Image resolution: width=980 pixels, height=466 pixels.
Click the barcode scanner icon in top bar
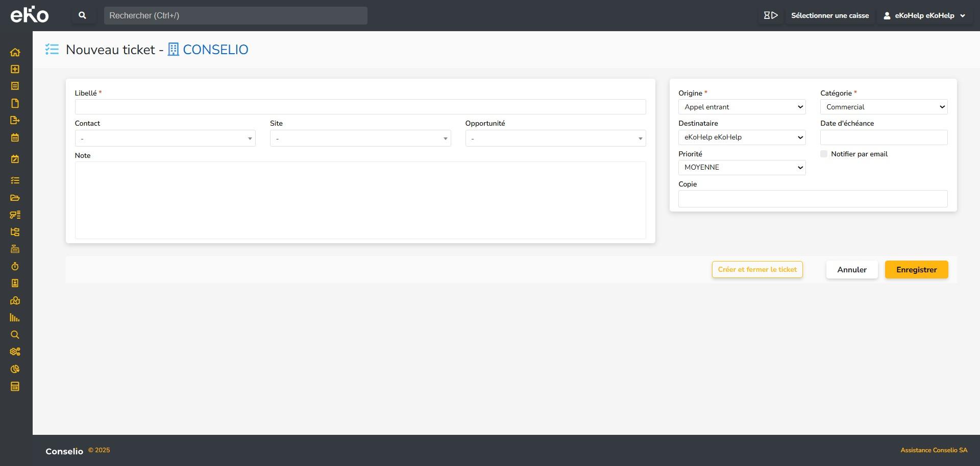pos(770,15)
